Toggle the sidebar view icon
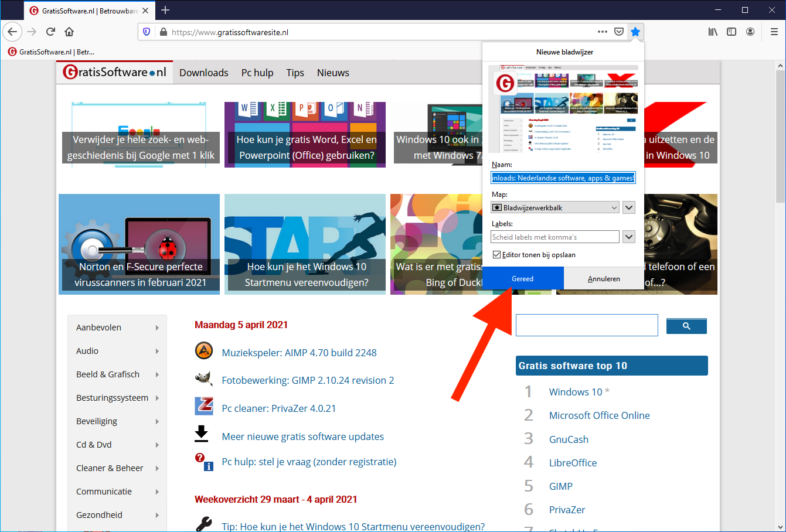The width and height of the screenshot is (786, 532). pos(731,32)
